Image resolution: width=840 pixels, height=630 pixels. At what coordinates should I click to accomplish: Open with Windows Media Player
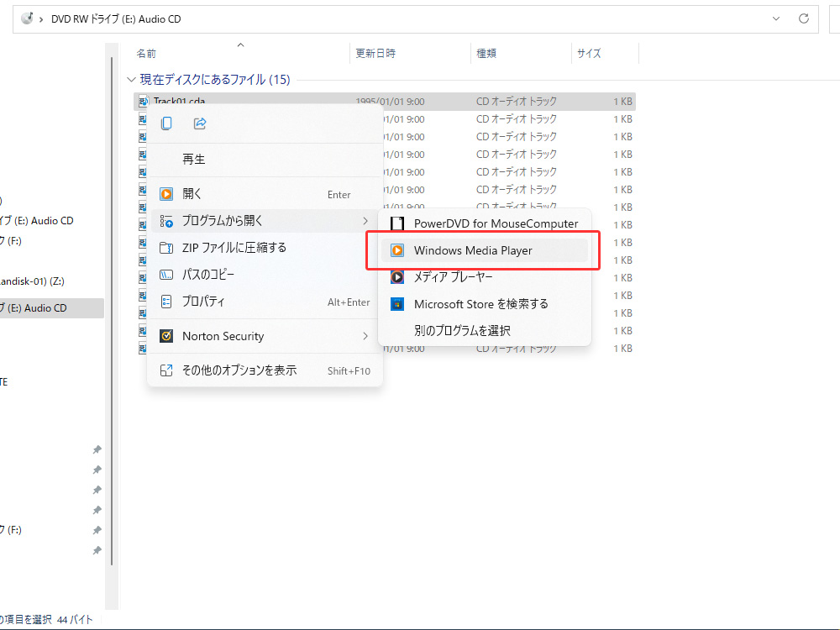click(x=485, y=250)
